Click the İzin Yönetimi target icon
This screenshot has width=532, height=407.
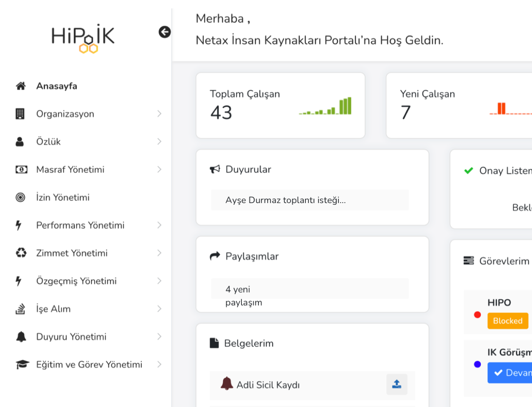20,197
